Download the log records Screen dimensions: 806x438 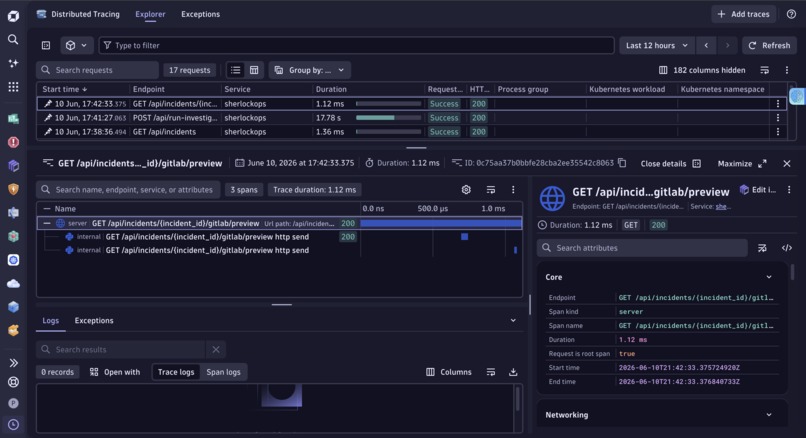point(513,372)
